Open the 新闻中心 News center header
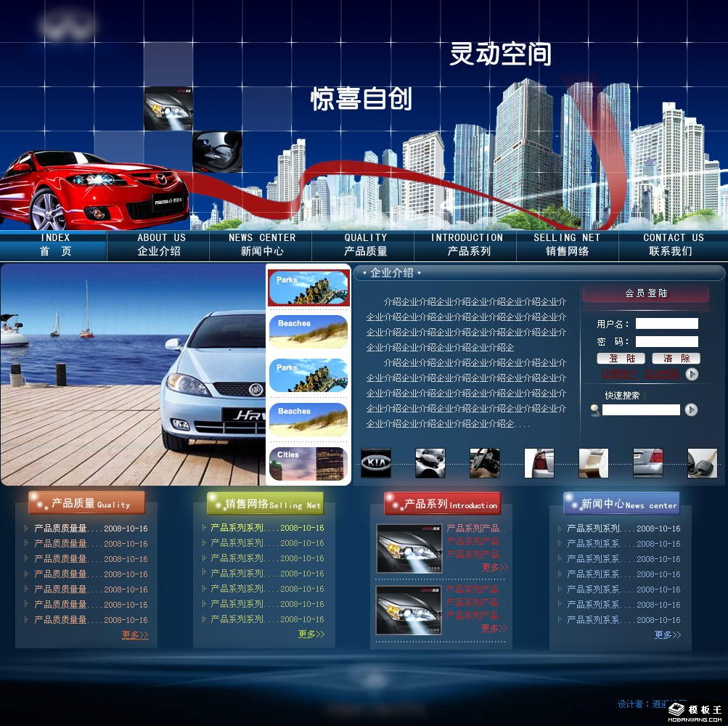The width and height of the screenshot is (728, 726). [621, 504]
